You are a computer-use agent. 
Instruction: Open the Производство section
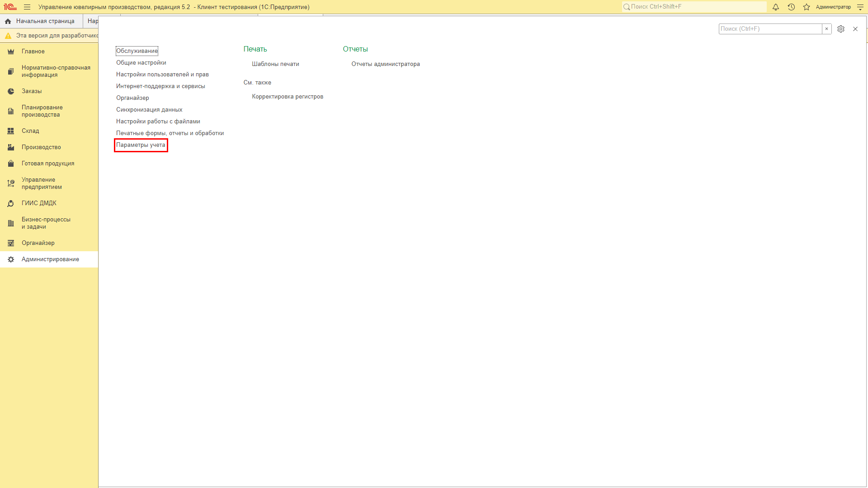[x=49, y=147]
